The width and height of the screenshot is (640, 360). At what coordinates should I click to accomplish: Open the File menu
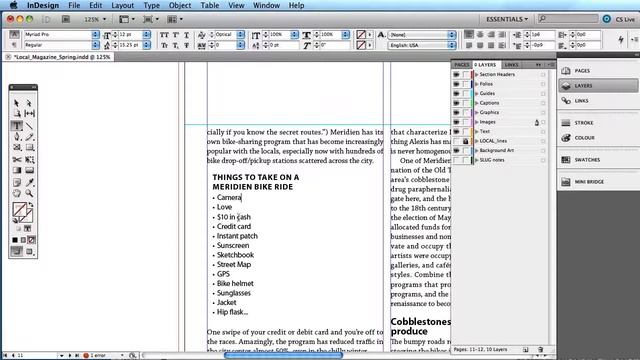pyautogui.click(x=74, y=5)
